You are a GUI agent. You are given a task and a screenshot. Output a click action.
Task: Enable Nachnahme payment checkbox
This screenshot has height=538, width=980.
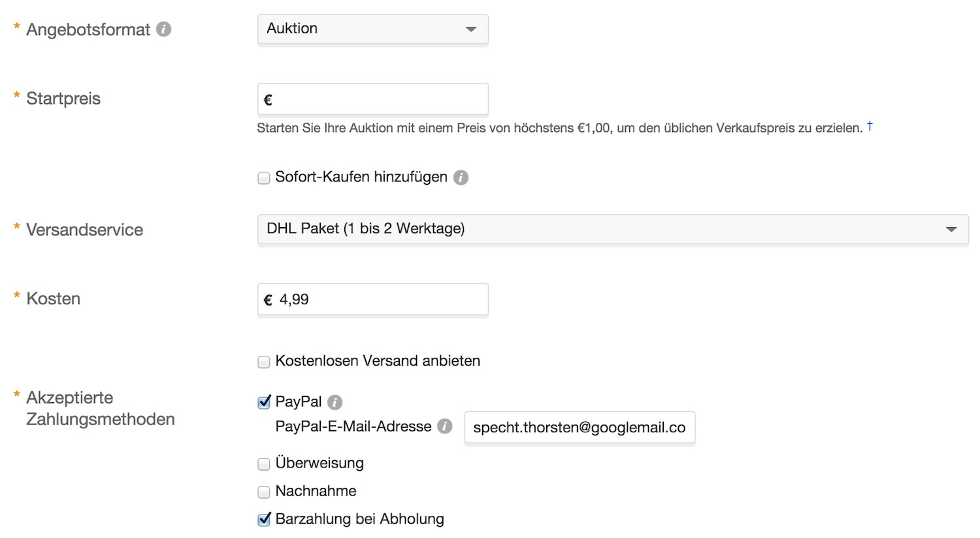(264, 492)
